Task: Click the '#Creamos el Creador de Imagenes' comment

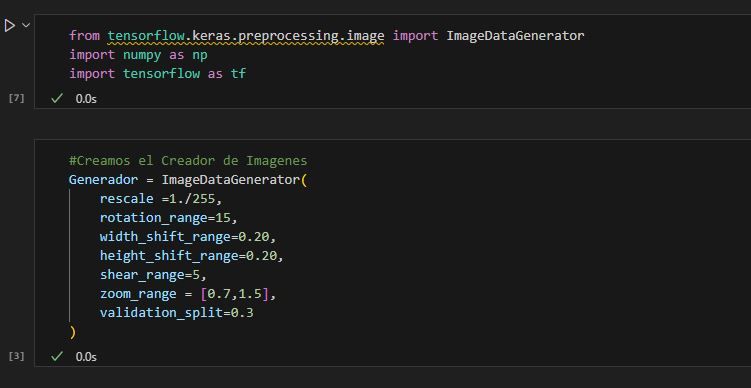Action: (x=188, y=160)
